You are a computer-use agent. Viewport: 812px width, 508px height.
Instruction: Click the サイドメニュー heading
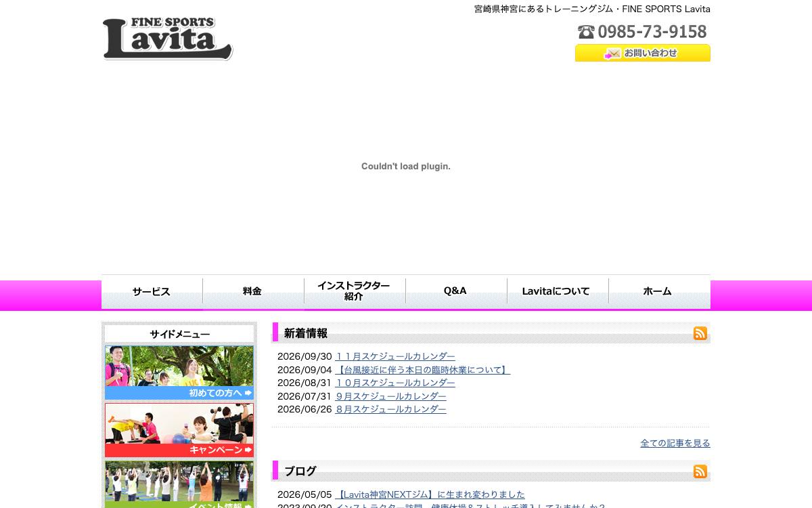(179, 334)
